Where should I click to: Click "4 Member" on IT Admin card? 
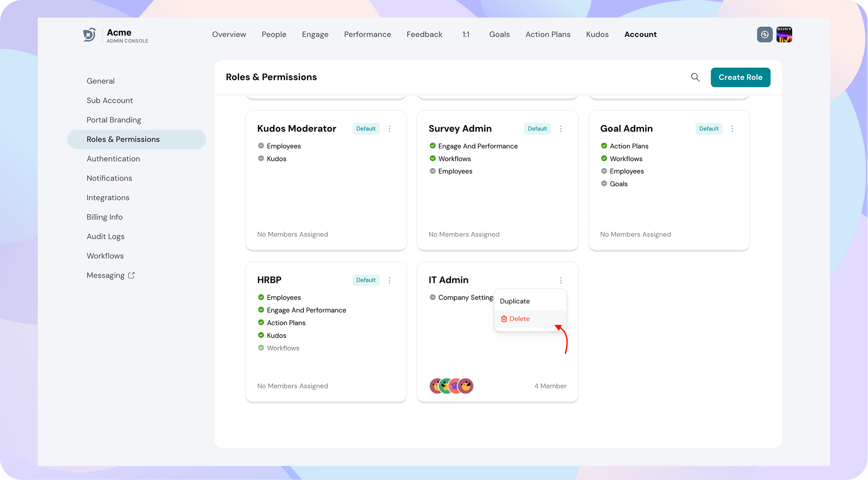coord(550,386)
